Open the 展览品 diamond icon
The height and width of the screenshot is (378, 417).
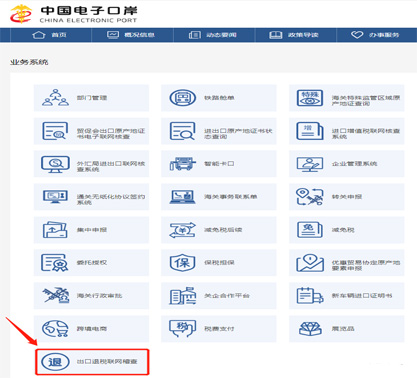[x=310, y=329]
